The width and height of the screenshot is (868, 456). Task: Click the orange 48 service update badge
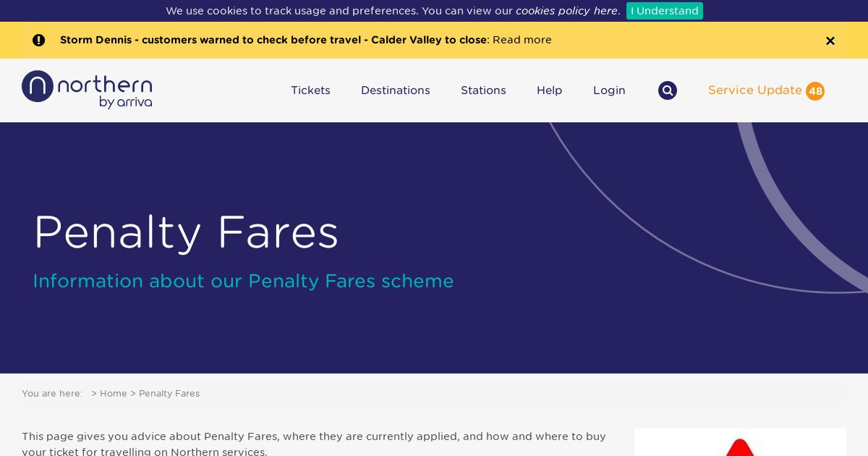815,91
